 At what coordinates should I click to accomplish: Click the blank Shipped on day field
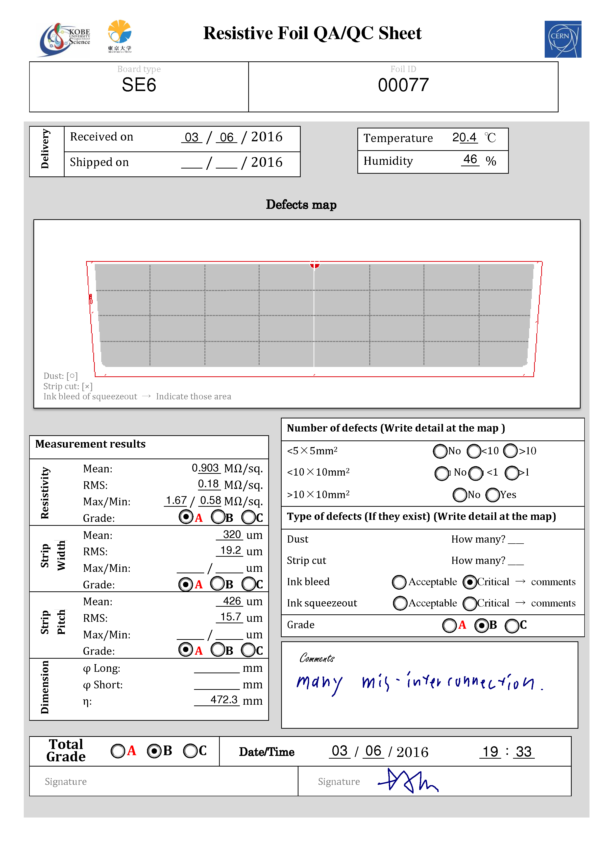coord(192,163)
